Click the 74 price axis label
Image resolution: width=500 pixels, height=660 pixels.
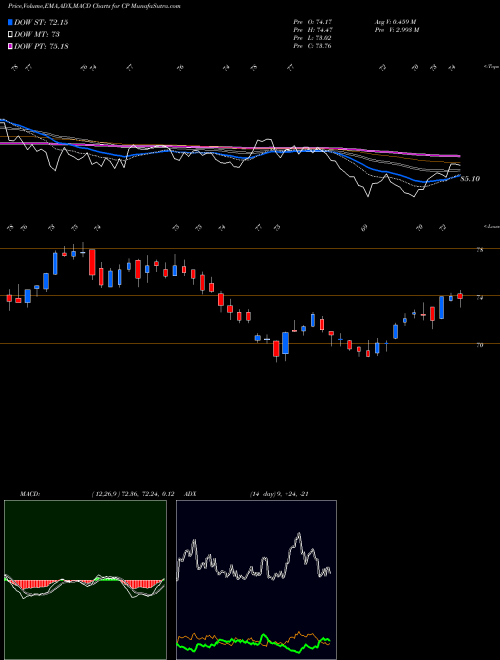coord(479,298)
